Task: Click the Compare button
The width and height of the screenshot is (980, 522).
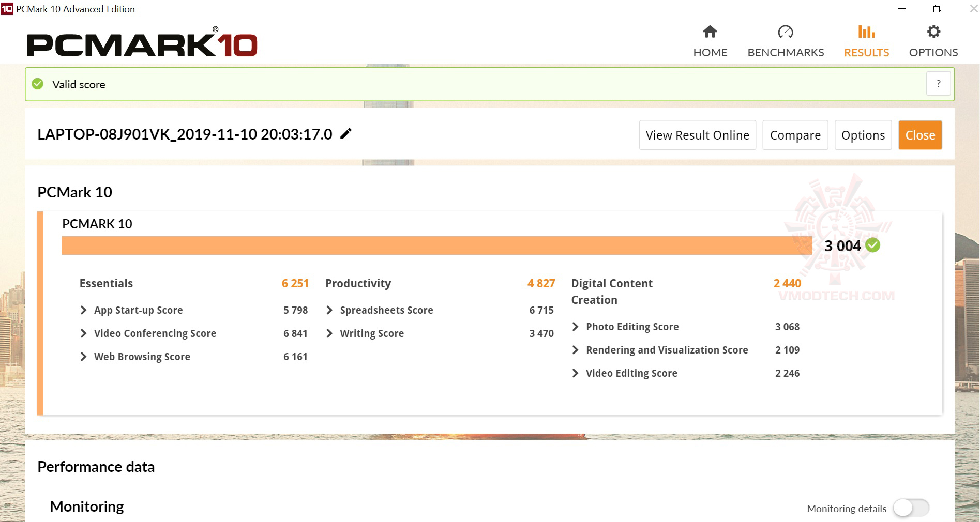Action: [795, 135]
